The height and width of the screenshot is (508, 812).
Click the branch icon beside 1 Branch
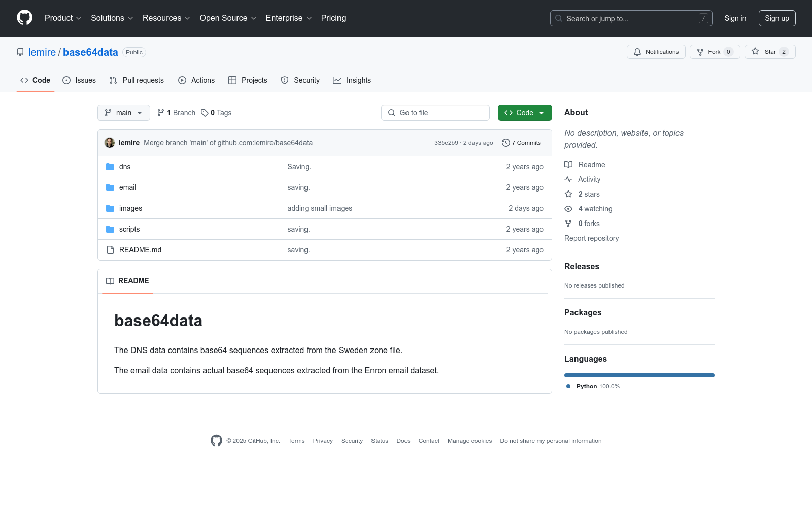tap(161, 113)
